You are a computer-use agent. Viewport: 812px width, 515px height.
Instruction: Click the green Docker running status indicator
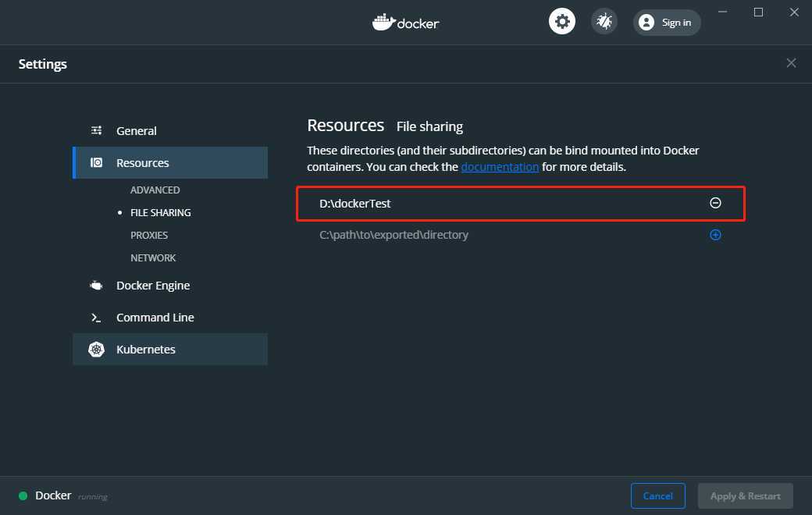tap(23, 495)
